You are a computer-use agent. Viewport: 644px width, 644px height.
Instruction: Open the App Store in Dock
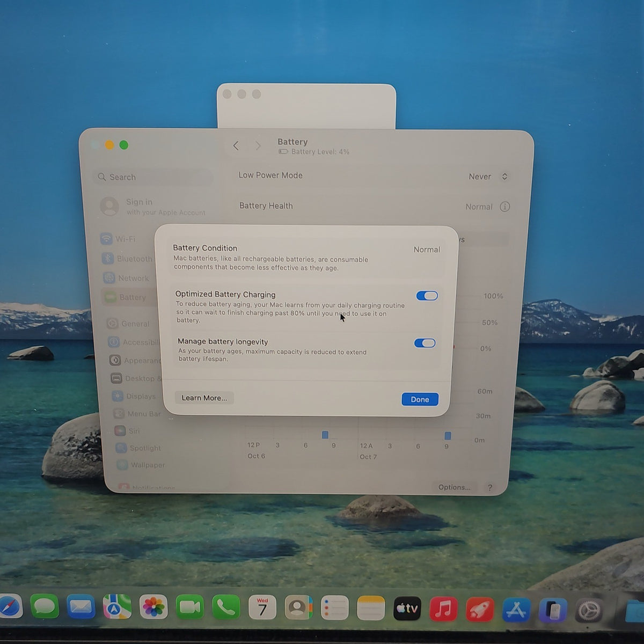[x=516, y=610]
